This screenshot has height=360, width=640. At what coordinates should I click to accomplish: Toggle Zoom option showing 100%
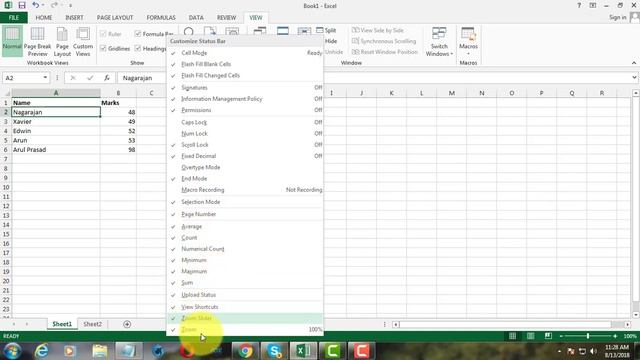click(x=245, y=329)
